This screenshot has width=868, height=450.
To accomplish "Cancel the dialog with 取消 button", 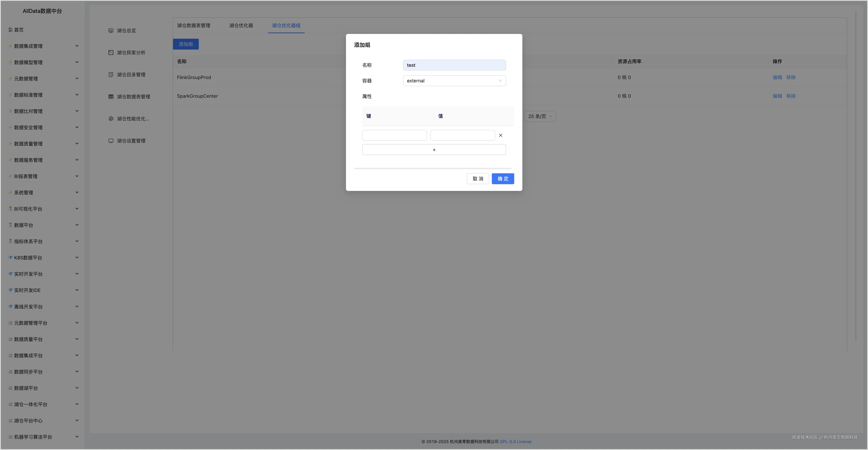I will pos(477,179).
